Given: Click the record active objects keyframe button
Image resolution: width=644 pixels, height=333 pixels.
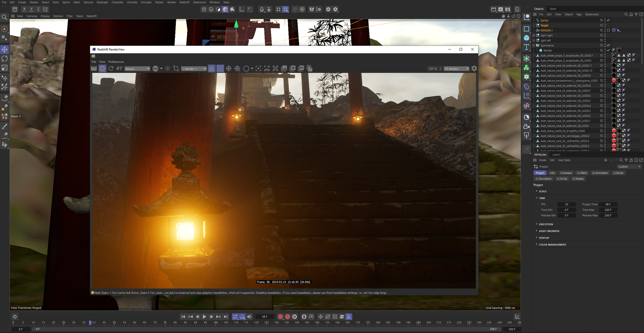Looking at the screenshot, I should coord(280,317).
